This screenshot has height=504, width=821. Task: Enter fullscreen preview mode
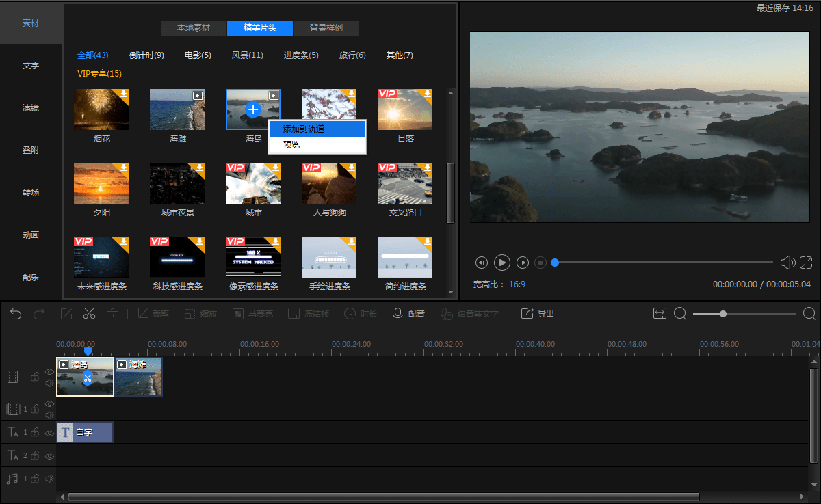(806, 263)
